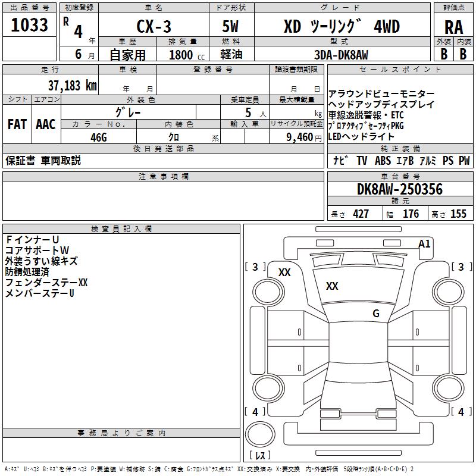Select exterior color グレー
Screen dimensions: 476x476
tap(128, 112)
